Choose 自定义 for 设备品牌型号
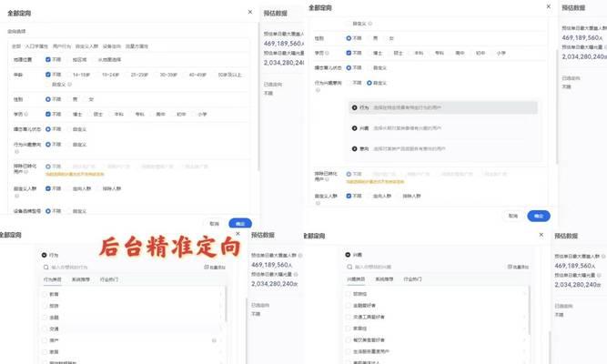The height and width of the screenshot is (364, 607). (70, 211)
